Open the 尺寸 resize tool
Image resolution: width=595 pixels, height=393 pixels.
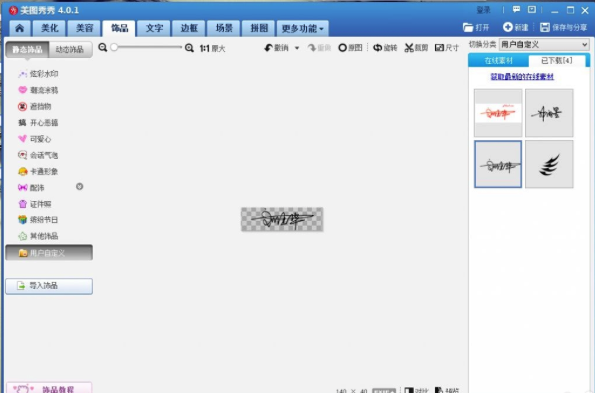447,48
